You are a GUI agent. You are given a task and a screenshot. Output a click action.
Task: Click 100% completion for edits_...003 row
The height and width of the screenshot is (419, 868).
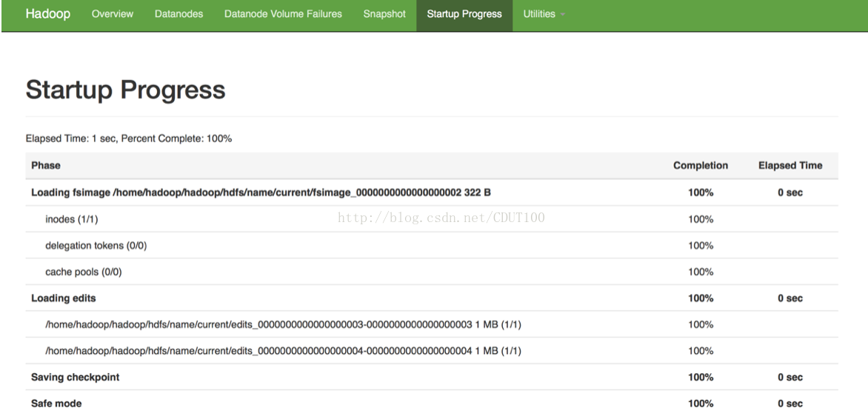pyautogui.click(x=701, y=324)
